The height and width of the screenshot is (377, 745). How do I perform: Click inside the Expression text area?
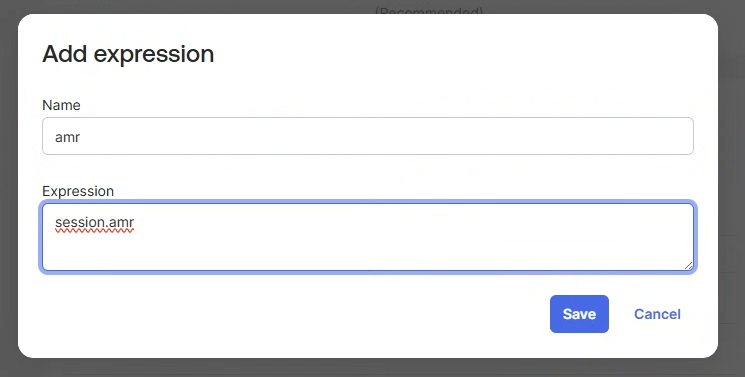[x=368, y=237]
